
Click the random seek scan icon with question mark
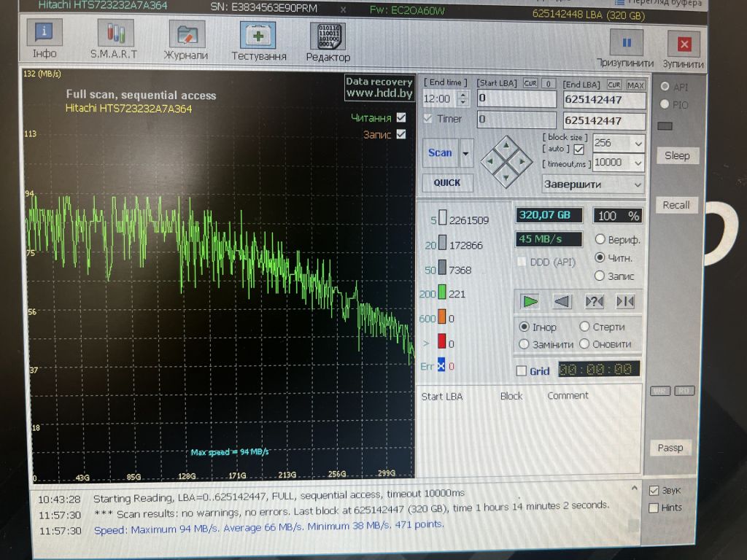tap(594, 301)
